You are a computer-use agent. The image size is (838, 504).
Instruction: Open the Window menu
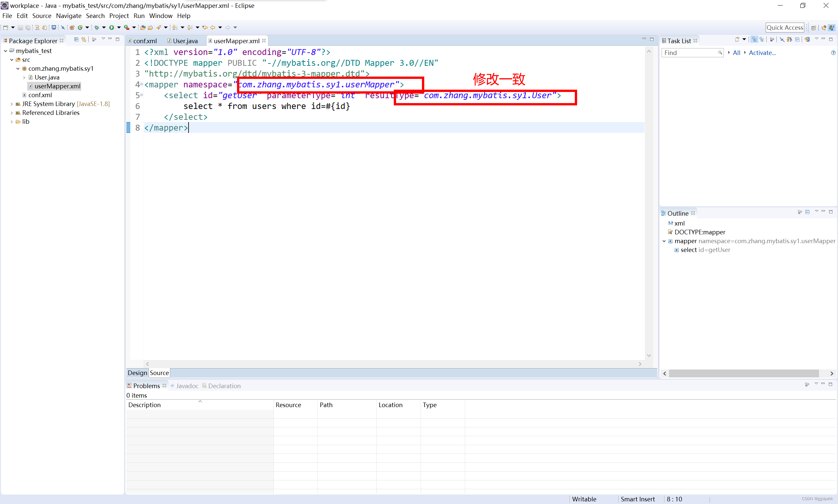161,16
